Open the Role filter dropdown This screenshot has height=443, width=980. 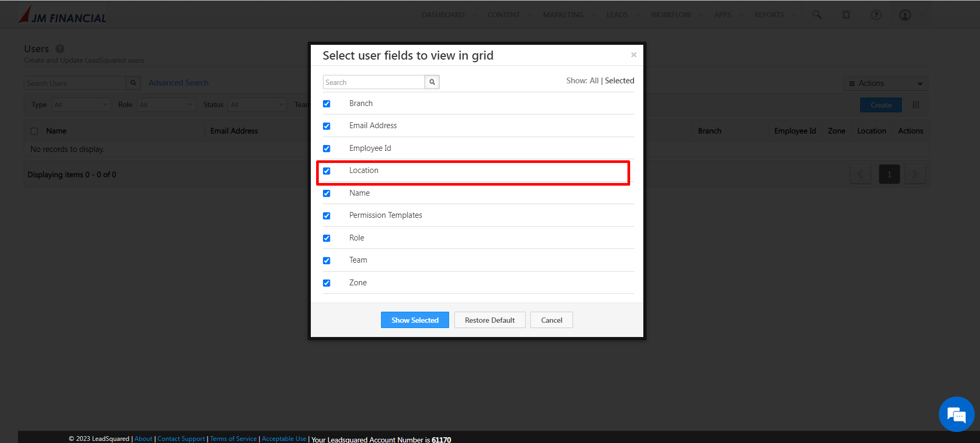(x=166, y=104)
